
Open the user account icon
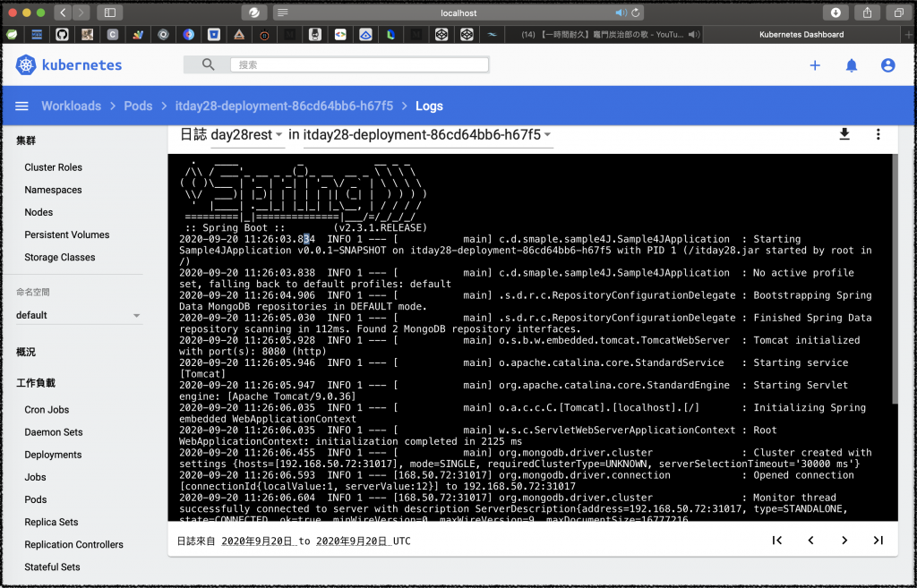coord(887,65)
